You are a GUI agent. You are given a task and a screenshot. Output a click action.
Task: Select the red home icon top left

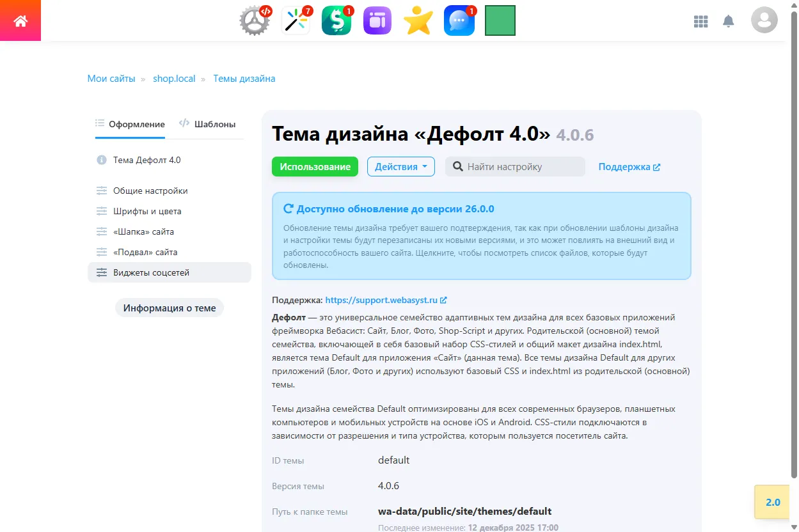pos(20,20)
